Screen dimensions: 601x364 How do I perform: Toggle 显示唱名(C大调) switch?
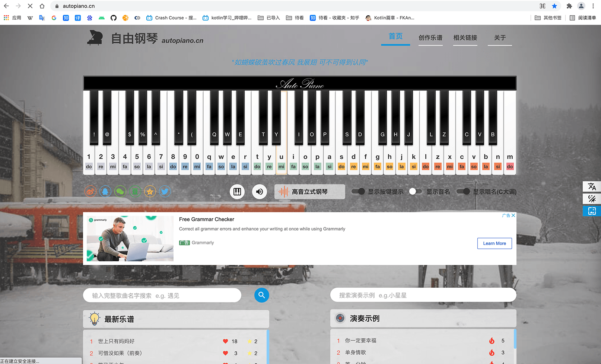[463, 191]
